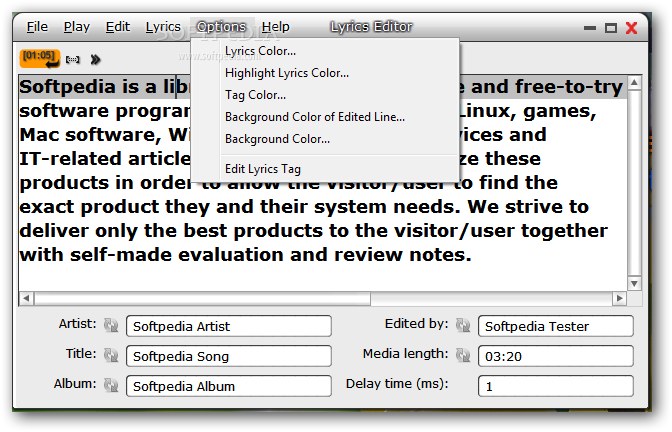Click the refresh icon next to Media length
Image resolution: width=672 pixels, height=432 pixels.
463,355
